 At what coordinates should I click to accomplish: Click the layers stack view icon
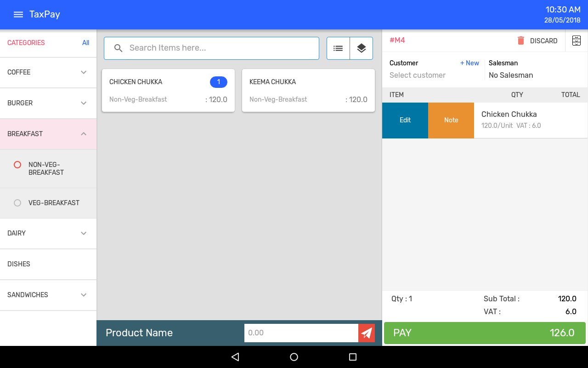click(x=361, y=48)
